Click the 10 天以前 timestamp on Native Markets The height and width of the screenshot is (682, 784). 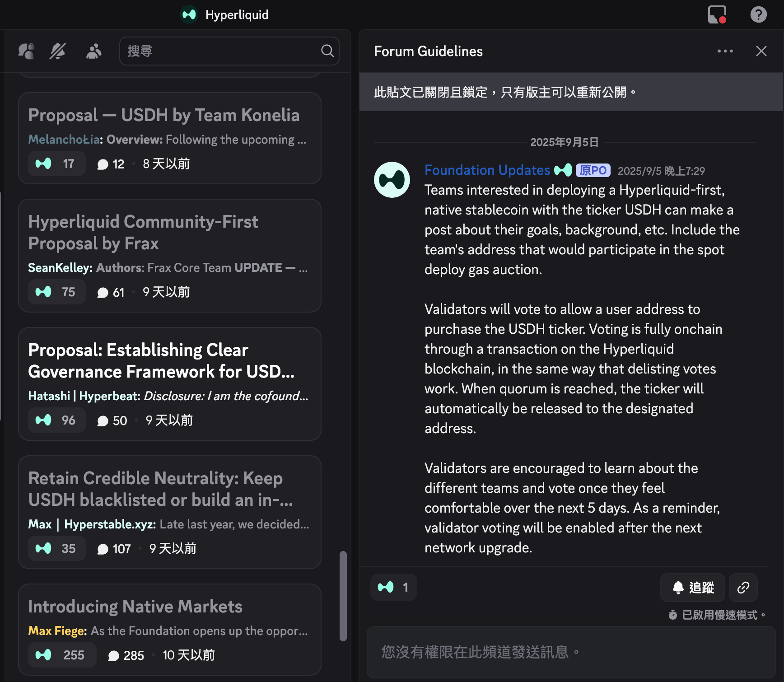[189, 655]
